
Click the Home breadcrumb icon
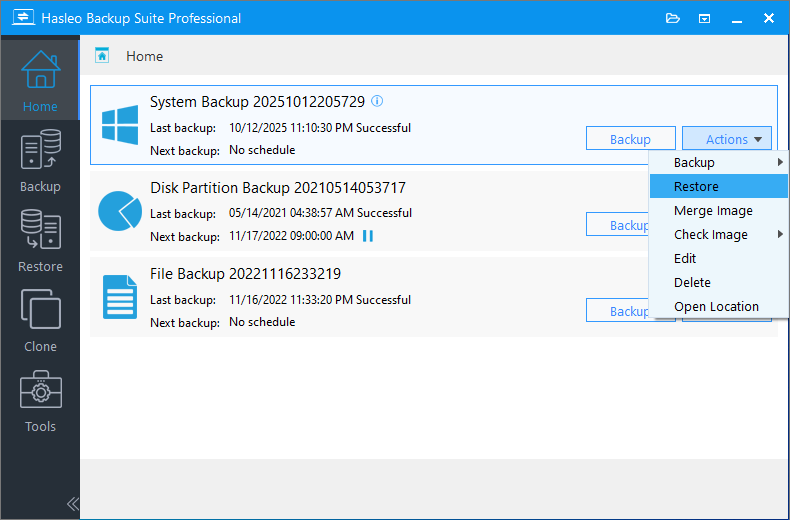pos(102,55)
